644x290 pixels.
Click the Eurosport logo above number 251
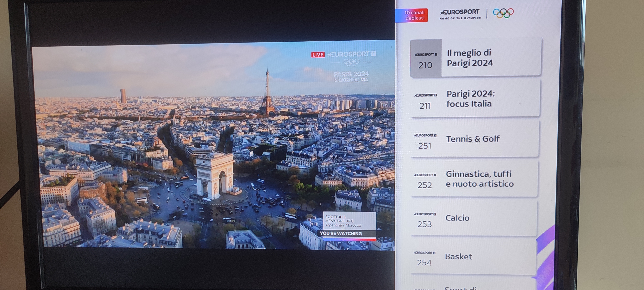(425, 135)
